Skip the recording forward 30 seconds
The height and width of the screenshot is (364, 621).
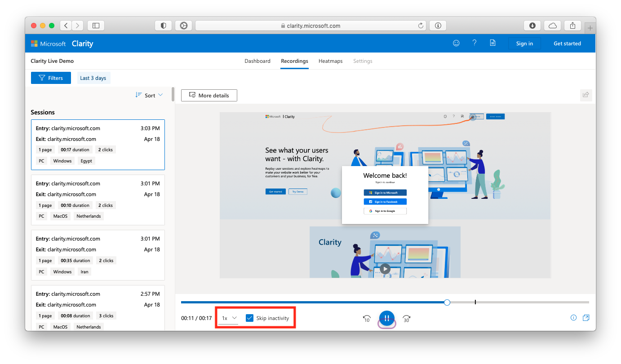tap(406, 318)
